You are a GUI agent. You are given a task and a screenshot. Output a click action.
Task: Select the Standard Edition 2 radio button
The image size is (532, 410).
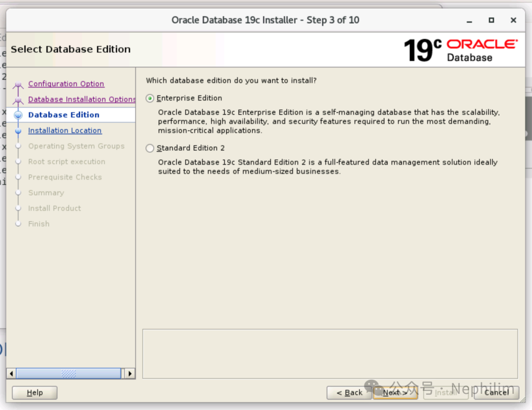point(150,148)
